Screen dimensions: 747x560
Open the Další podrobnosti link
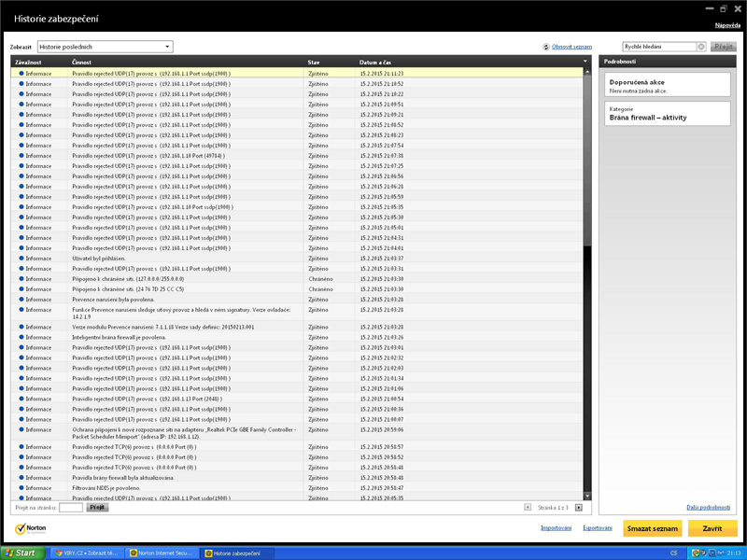click(708, 507)
